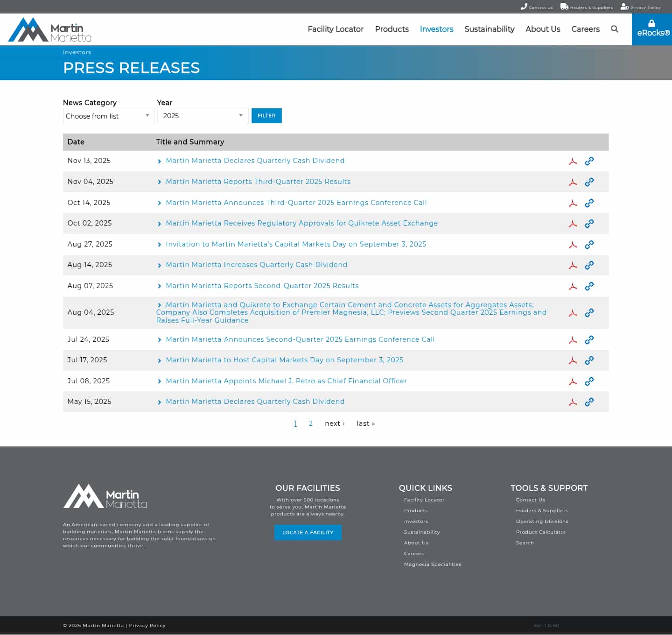Switch to the Sustainability section
The height and width of the screenshot is (635, 672).
(489, 29)
